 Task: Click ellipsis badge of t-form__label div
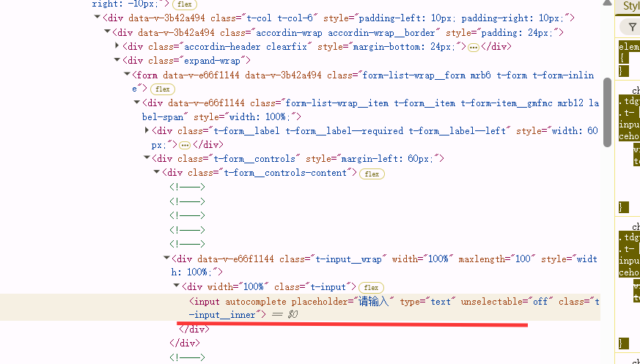coord(185,145)
